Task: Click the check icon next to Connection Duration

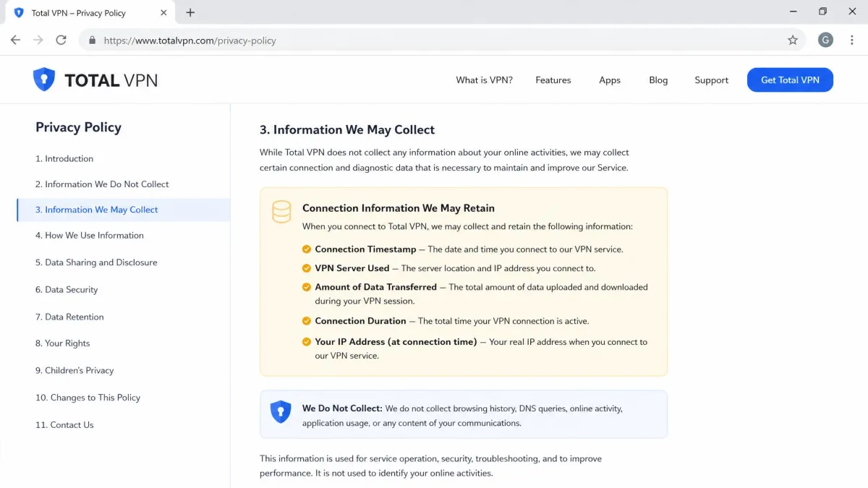Action: [x=307, y=321]
